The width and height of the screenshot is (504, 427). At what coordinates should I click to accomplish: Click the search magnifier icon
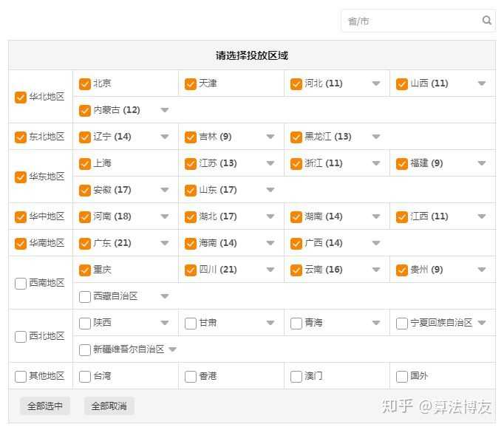click(x=487, y=21)
